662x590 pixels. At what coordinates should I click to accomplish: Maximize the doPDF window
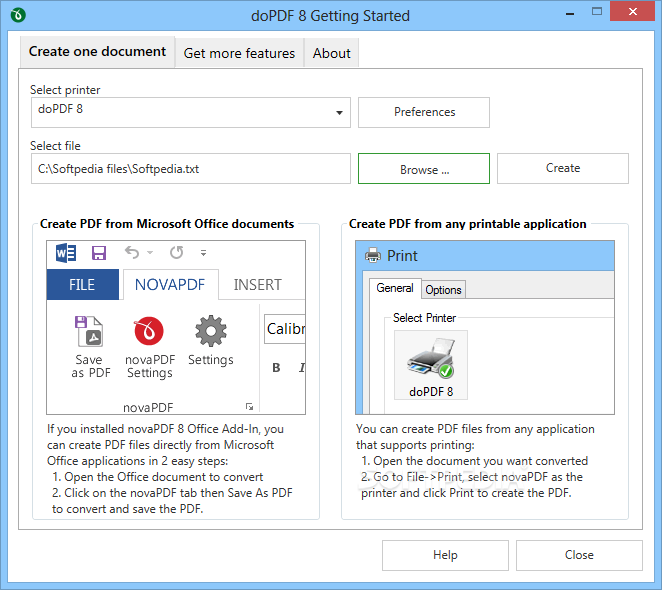(x=597, y=12)
